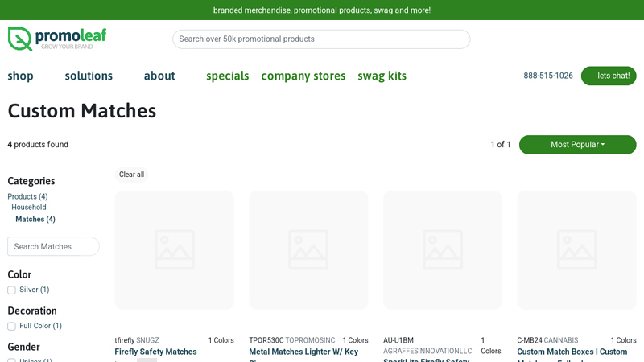This screenshot has height=362, width=644.
Task: Navigate to company stores
Action: pyautogui.click(x=303, y=76)
